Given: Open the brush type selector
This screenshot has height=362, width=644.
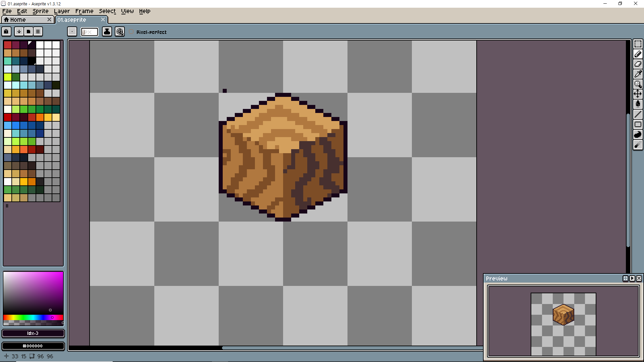Looking at the screenshot, I should tap(72, 32).
